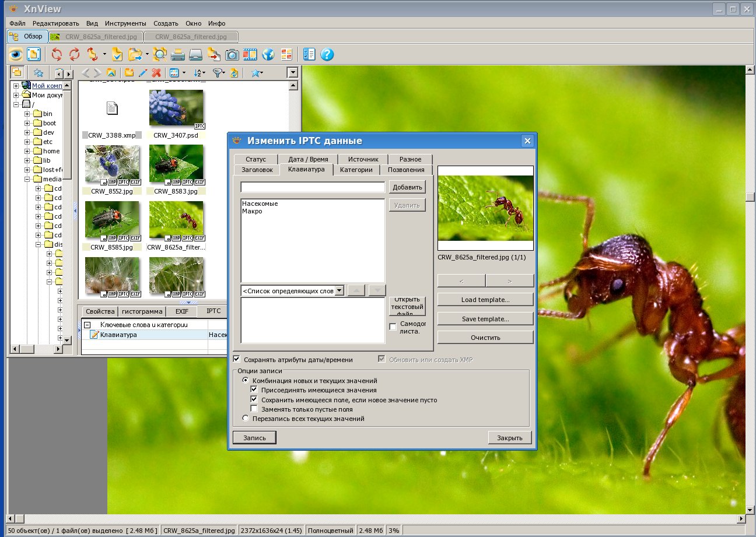Switch to the Категории tab
756x537 pixels.
pyautogui.click(x=356, y=170)
